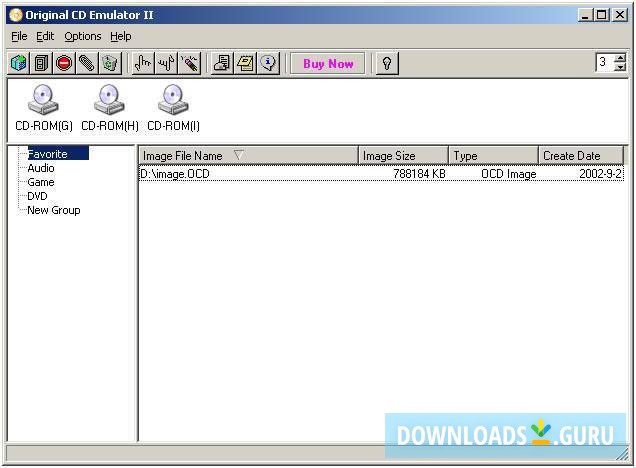Select the D:\image.OCD file row
Viewport: 636px width, 468px height.
(381, 174)
